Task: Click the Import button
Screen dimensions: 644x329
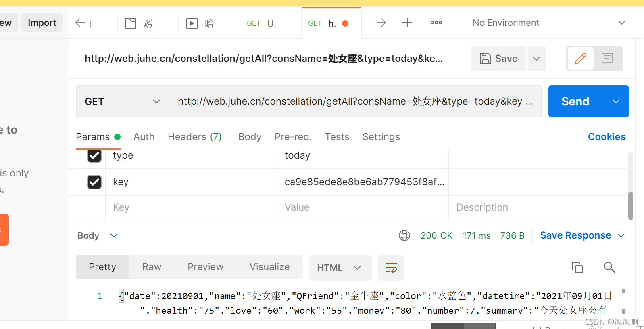Action: point(42,23)
